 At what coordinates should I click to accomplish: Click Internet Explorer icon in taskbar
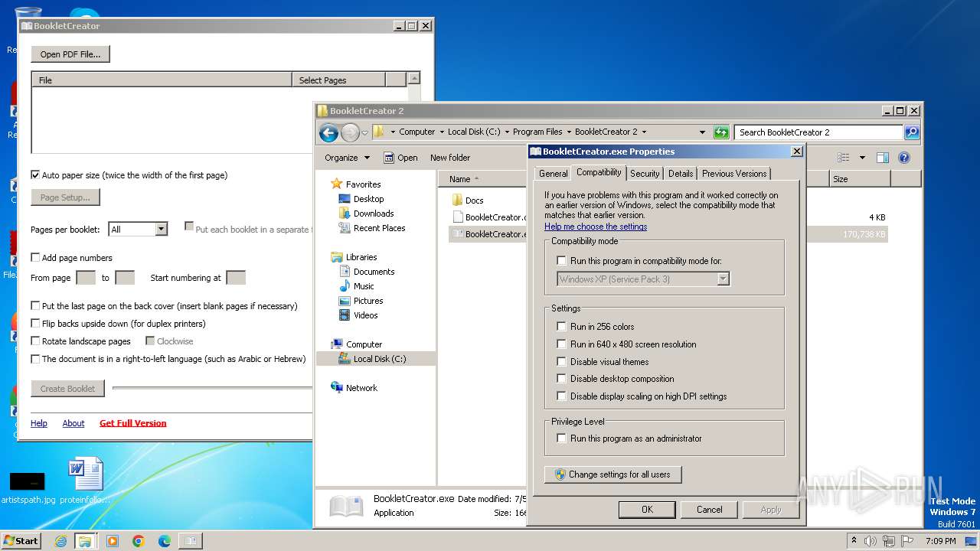pos(60,541)
